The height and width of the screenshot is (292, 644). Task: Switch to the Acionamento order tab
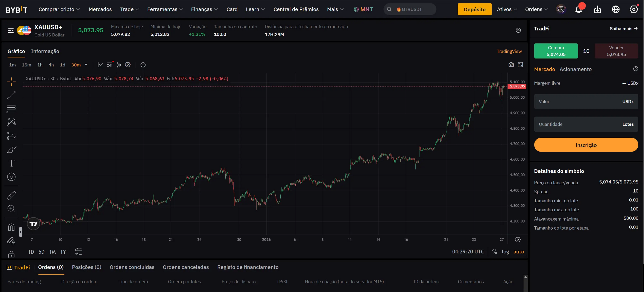click(x=576, y=69)
